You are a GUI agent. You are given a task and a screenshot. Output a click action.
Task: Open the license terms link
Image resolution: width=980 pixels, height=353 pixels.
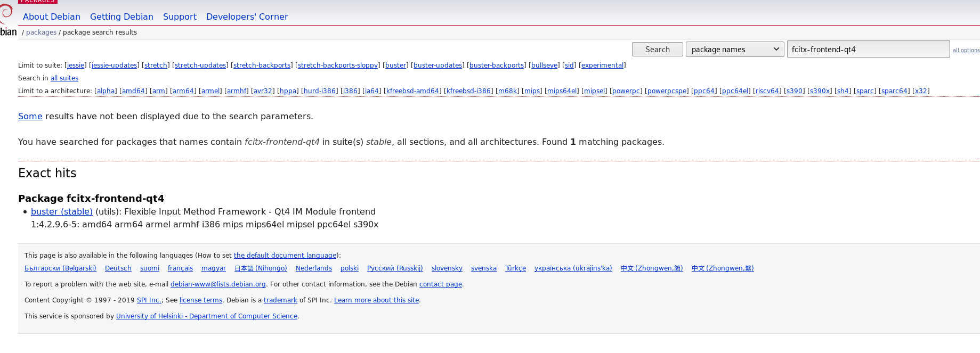coord(201,300)
